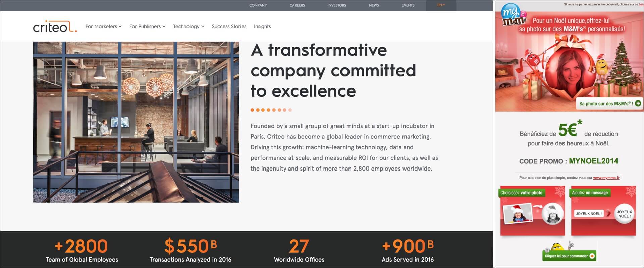Viewport: 644px width, 268px height.
Task: Open Success Stories page
Action: 229,26
